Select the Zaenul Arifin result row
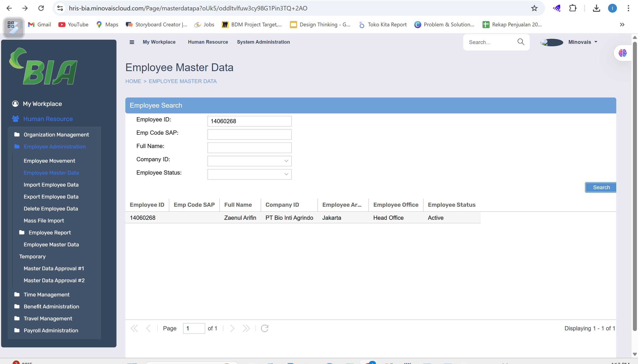638x364 pixels. coord(303,218)
